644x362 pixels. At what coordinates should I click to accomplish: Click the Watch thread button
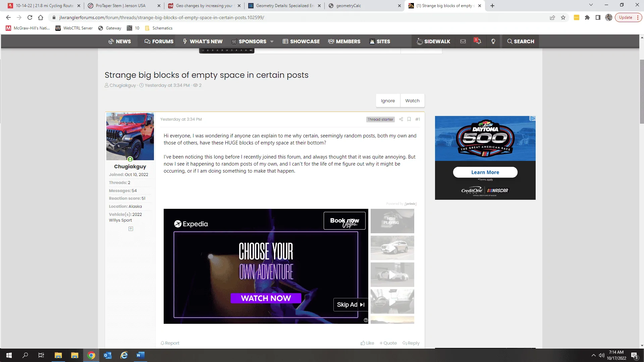tap(412, 101)
